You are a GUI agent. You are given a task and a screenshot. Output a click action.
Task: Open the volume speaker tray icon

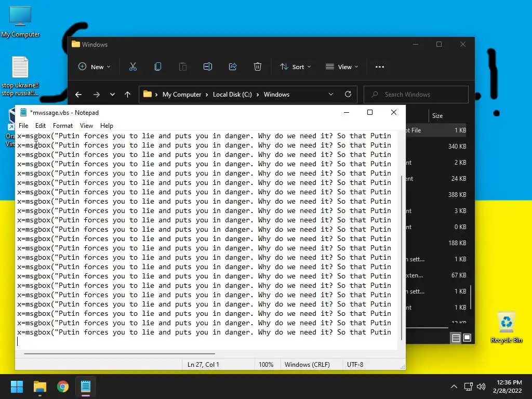click(481, 387)
